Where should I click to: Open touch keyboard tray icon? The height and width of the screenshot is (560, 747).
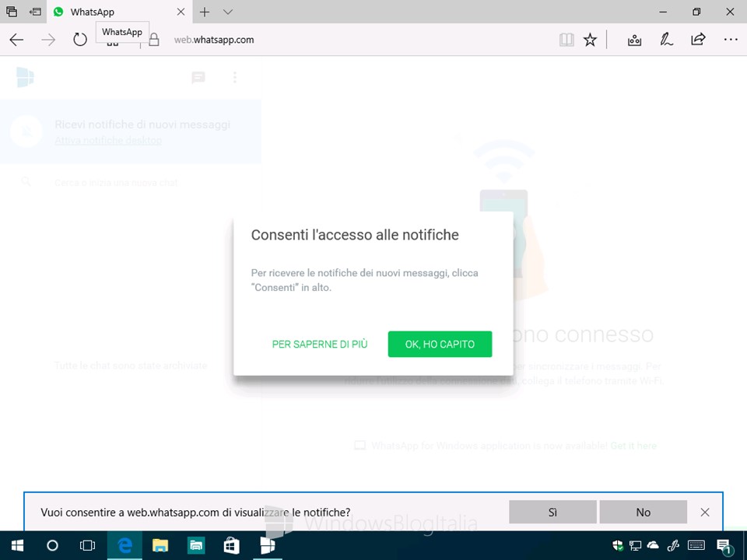(x=696, y=545)
